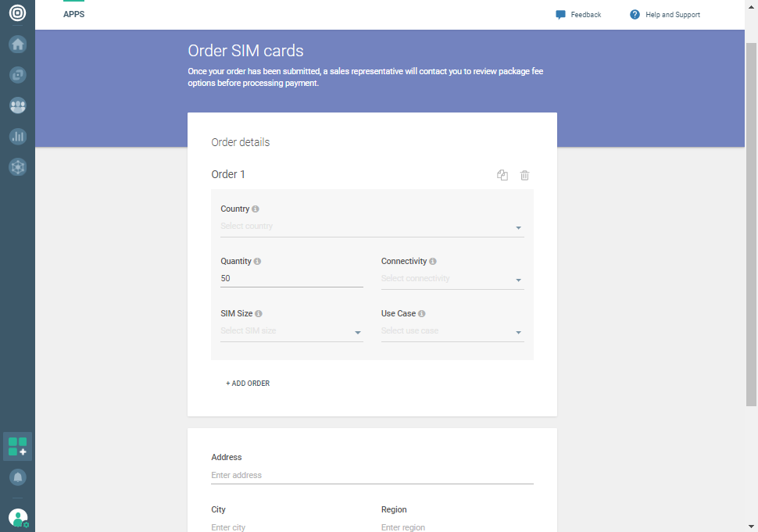Open notifications bell icon
This screenshot has width=758, height=532.
coord(17,477)
